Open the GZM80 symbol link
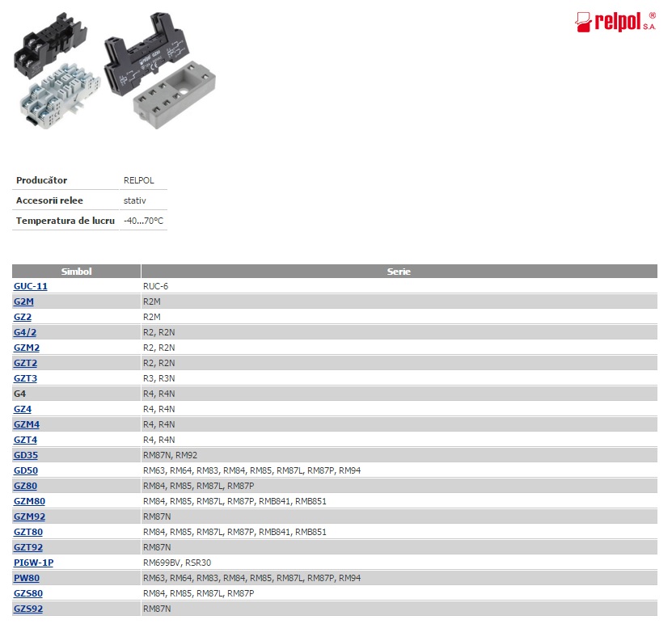Screen dimensions: 672x624 click(x=29, y=501)
